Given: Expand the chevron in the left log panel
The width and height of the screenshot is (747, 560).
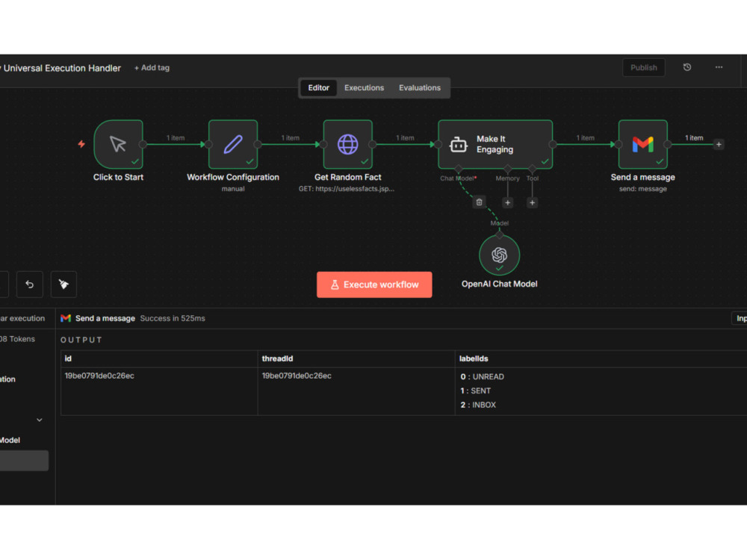Looking at the screenshot, I should pos(40,420).
